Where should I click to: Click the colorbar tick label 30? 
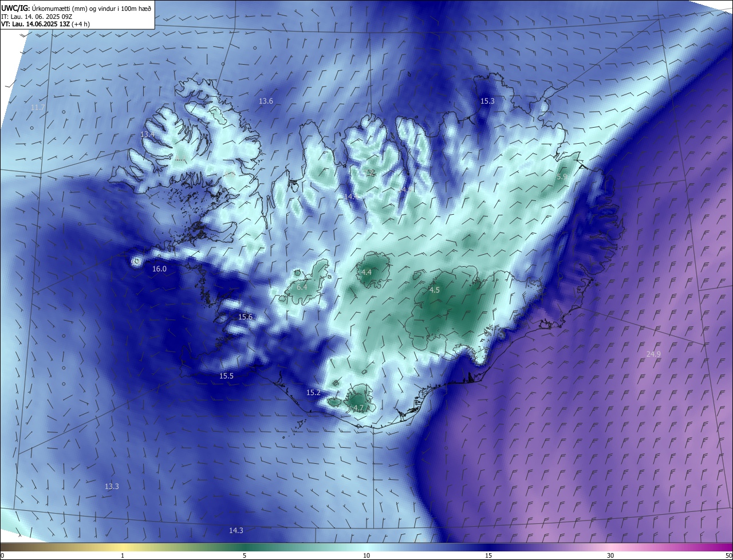610,555
